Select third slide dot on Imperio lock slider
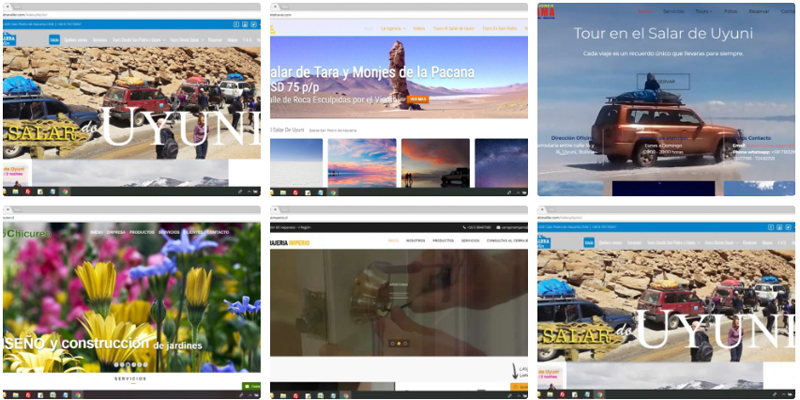 coord(405,343)
